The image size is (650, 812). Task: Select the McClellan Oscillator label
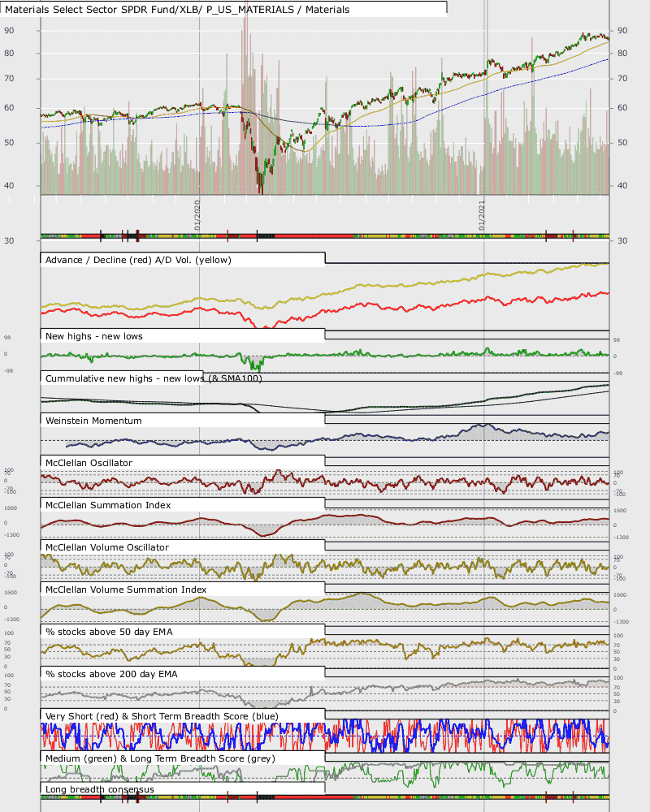point(89,463)
